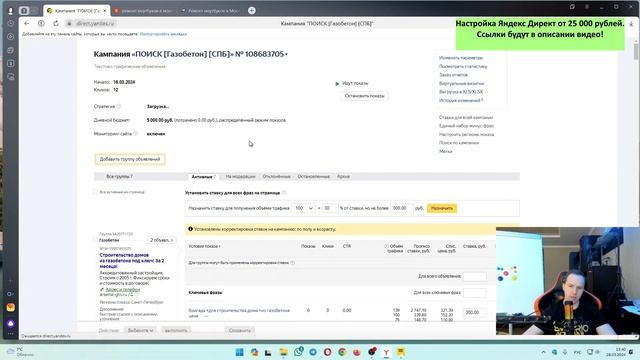Open the profile icon in browser corner
640x360 pixels.
(11, 11)
